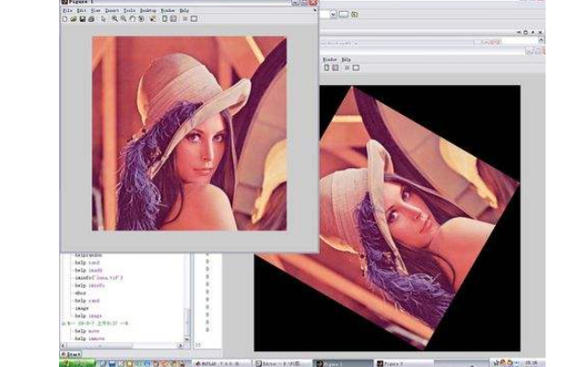
Task: Click the Open File folder icon
Action: 74,18
